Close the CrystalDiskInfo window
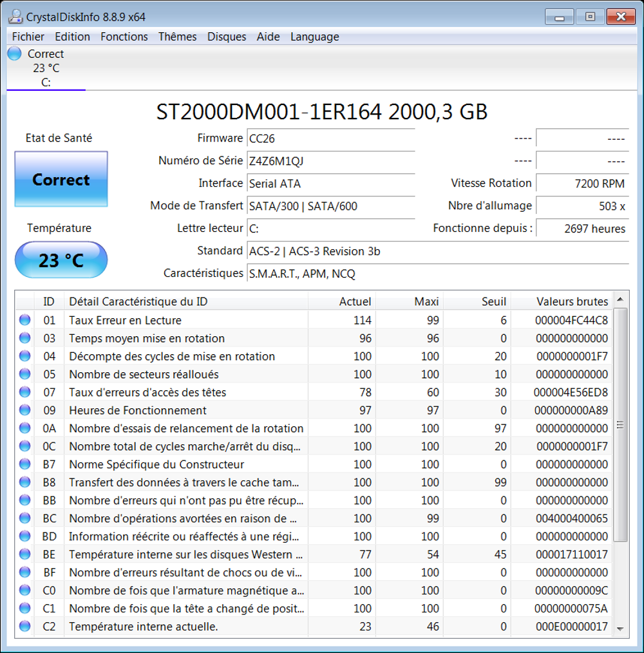This screenshot has height=653, width=644. point(621,17)
